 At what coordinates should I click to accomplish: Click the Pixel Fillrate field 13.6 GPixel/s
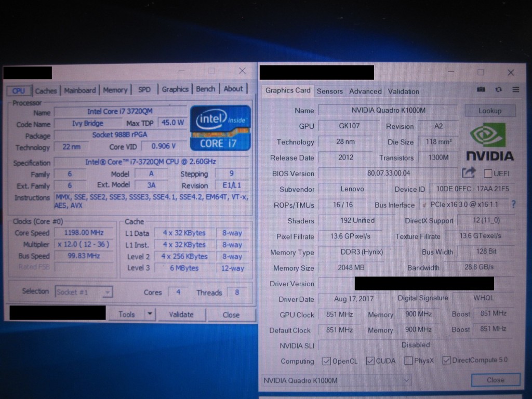tap(350, 236)
